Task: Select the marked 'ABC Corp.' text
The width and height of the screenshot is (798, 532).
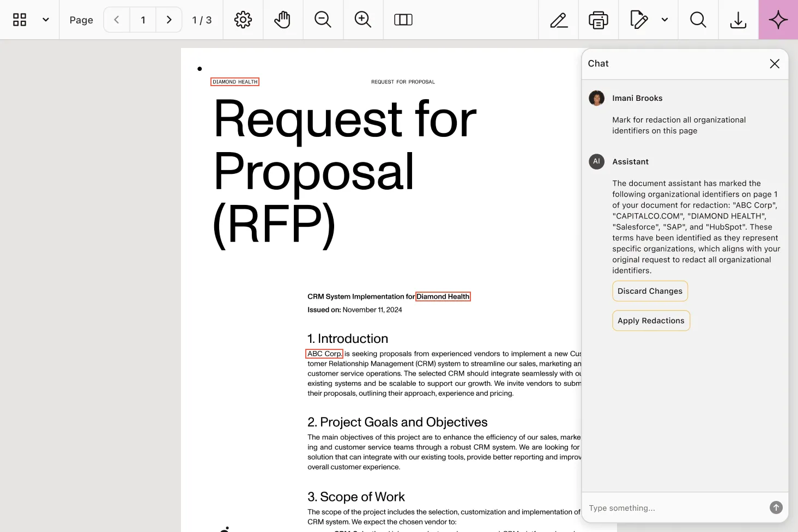Action: point(324,354)
